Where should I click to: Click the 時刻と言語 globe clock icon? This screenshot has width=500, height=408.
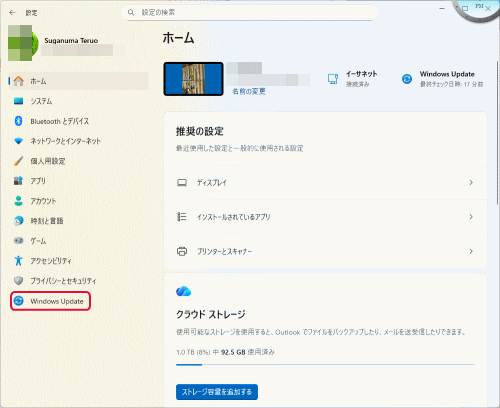click(19, 221)
